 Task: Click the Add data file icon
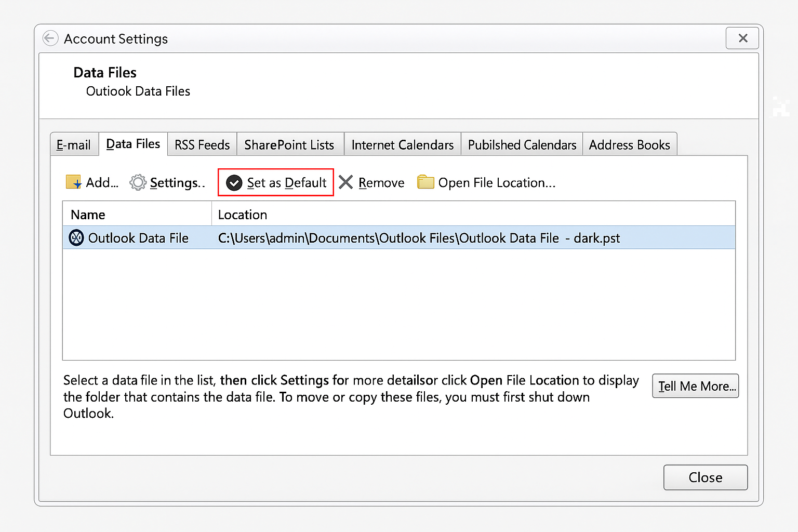tap(74, 182)
